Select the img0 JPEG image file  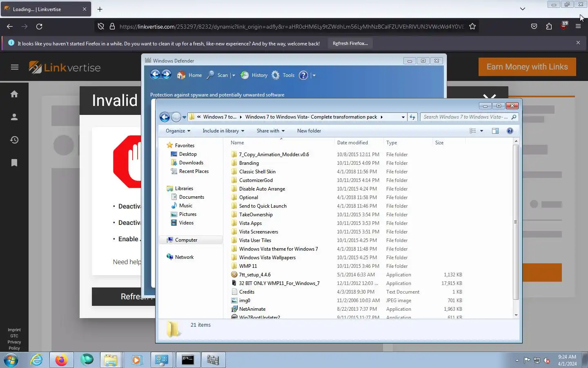pos(245,301)
